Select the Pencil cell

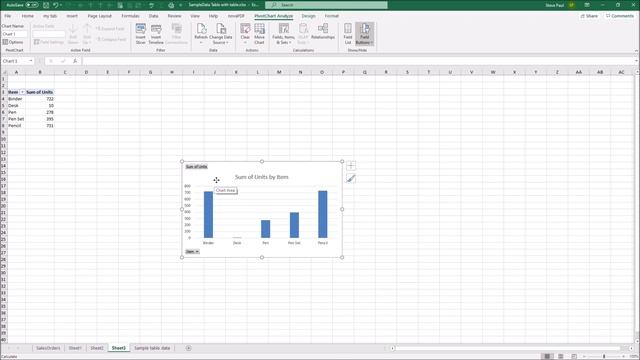click(x=16, y=126)
